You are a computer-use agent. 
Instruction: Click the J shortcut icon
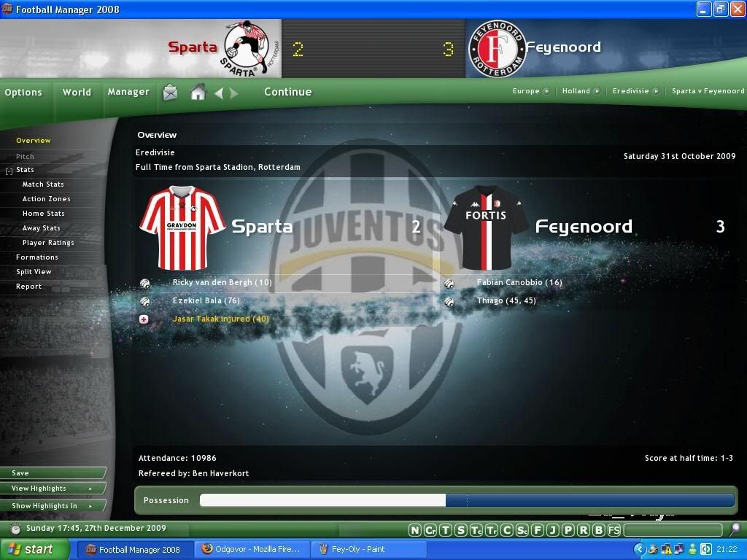pos(553,530)
